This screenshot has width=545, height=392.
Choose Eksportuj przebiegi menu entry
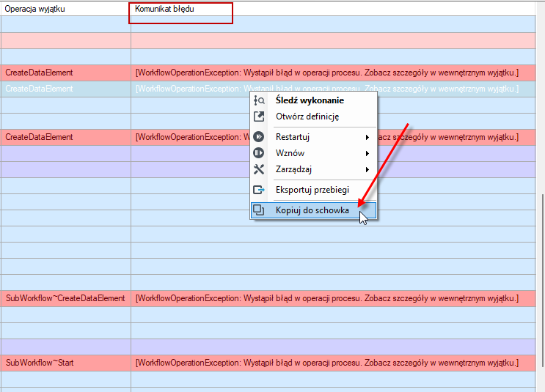click(x=313, y=190)
